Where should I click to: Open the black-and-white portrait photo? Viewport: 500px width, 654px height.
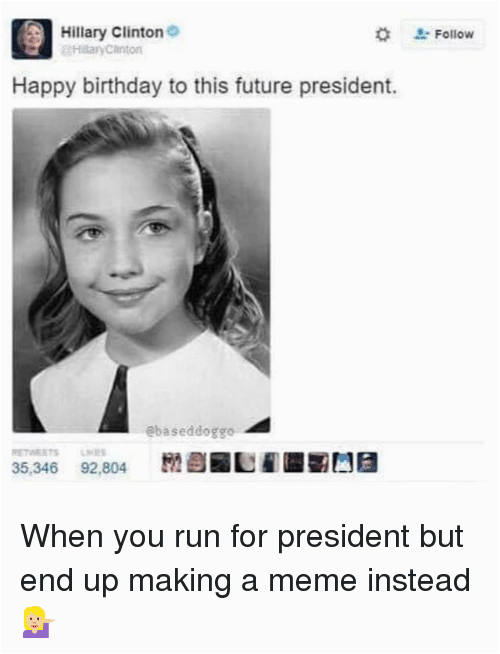coord(141,270)
